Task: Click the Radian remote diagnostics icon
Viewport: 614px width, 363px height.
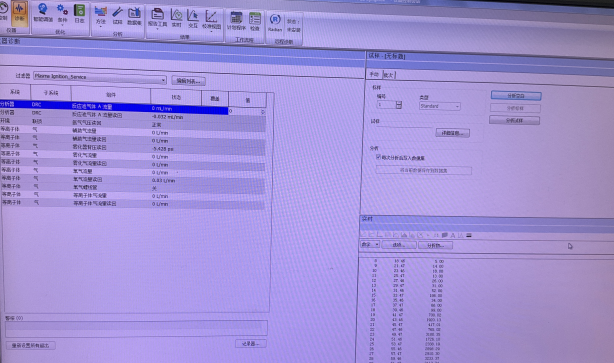Action: click(x=275, y=22)
